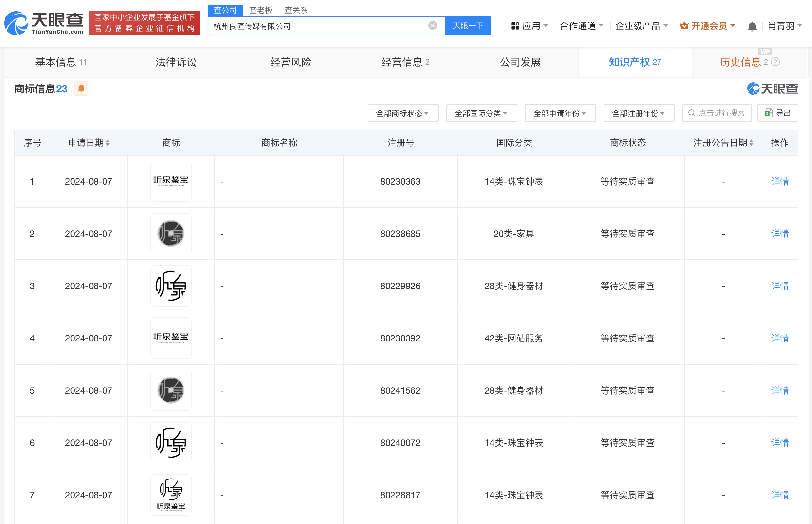Expand 全部国际分类 filter dropdown
This screenshot has height=524, width=812.
pos(481,113)
